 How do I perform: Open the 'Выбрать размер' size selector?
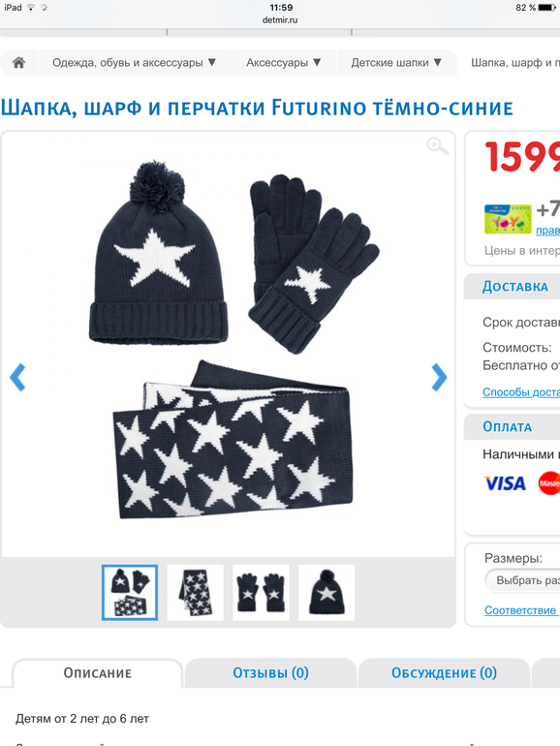[522, 580]
